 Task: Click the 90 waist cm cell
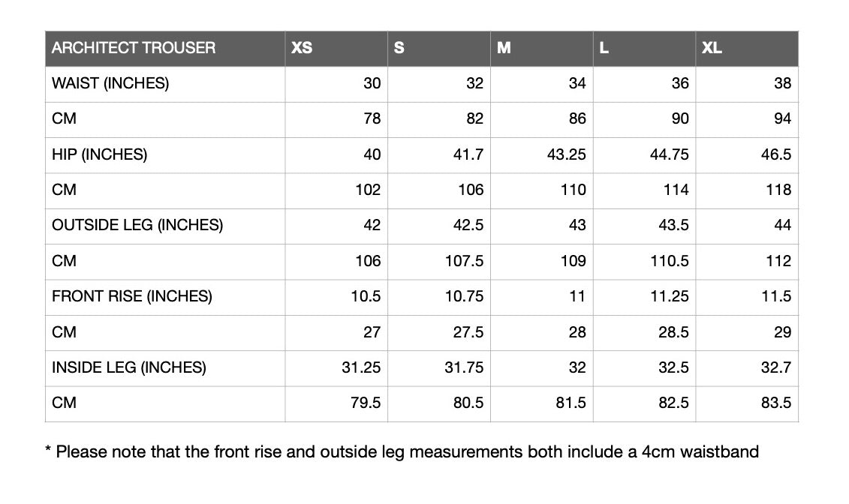pyautogui.click(x=644, y=119)
